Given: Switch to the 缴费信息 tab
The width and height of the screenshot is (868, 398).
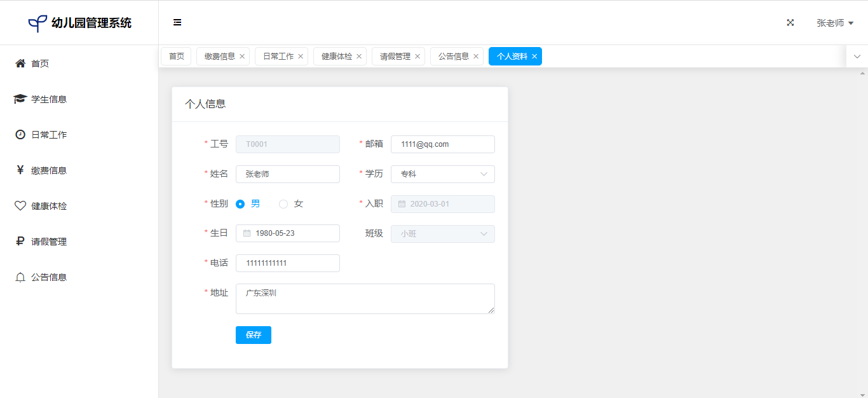Looking at the screenshot, I should 219,57.
